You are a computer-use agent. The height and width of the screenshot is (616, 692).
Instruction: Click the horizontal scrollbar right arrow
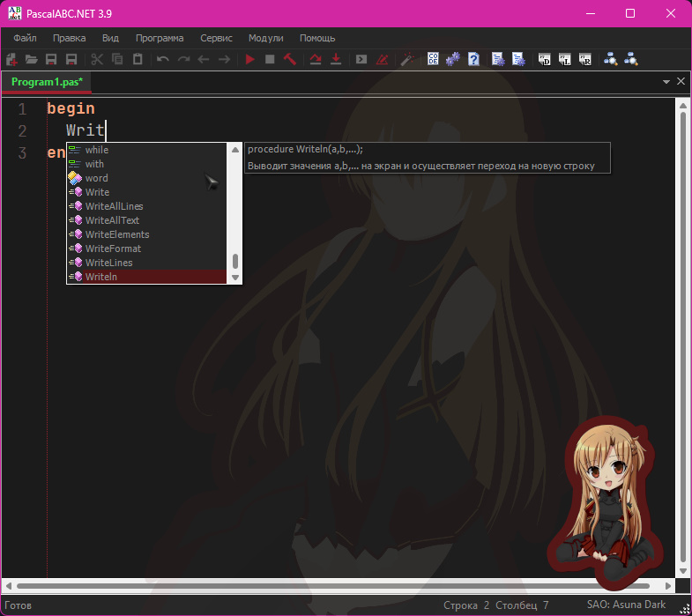click(x=668, y=586)
